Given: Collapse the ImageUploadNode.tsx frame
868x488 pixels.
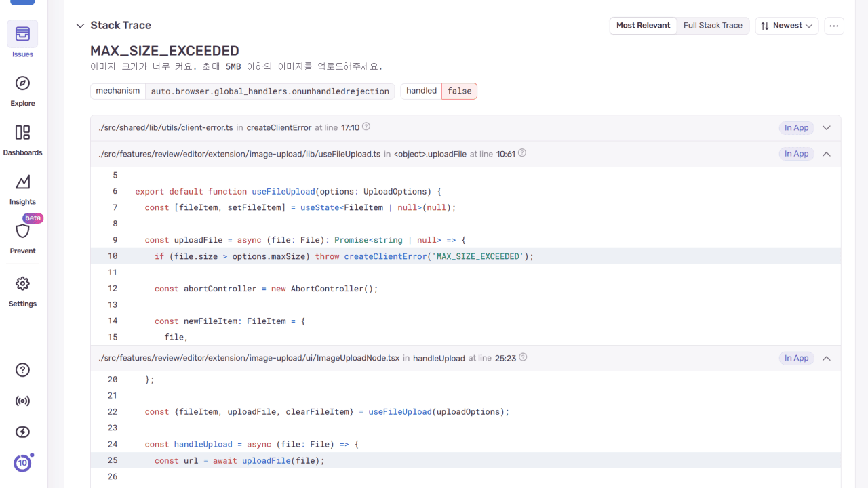Looking at the screenshot, I should [x=826, y=358].
